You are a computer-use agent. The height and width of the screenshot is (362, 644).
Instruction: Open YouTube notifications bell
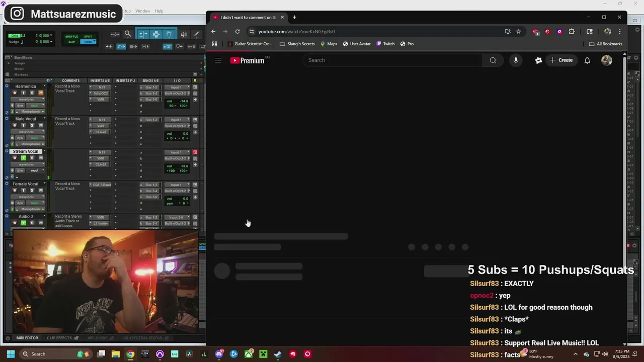coord(587,60)
